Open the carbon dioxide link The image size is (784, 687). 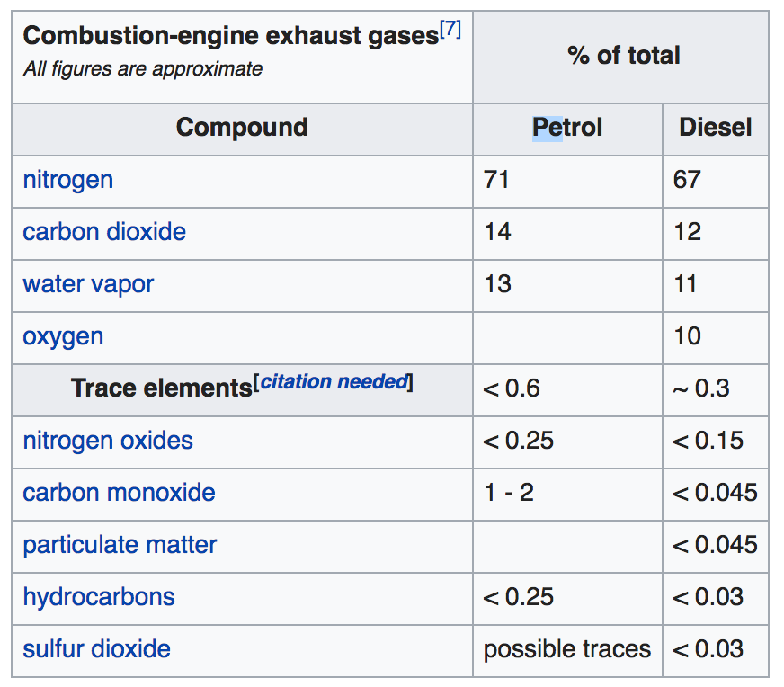[104, 232]
